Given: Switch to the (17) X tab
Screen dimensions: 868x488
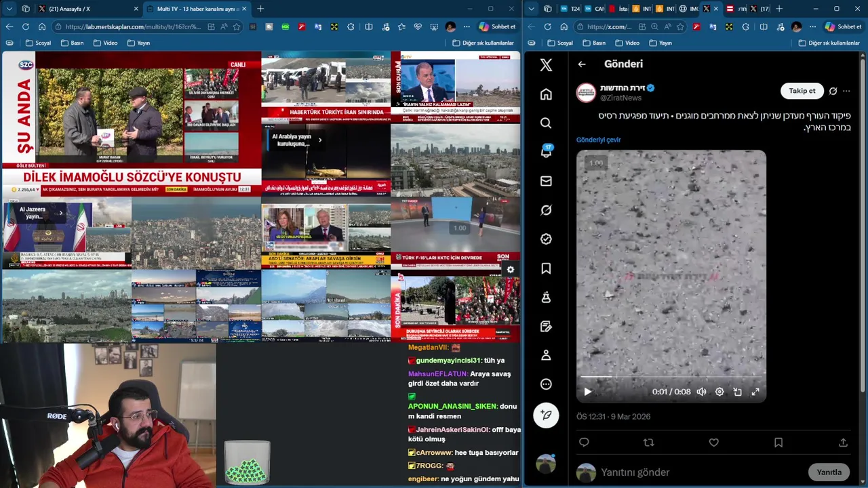Looking at the screenshot, I should (759, 9).
